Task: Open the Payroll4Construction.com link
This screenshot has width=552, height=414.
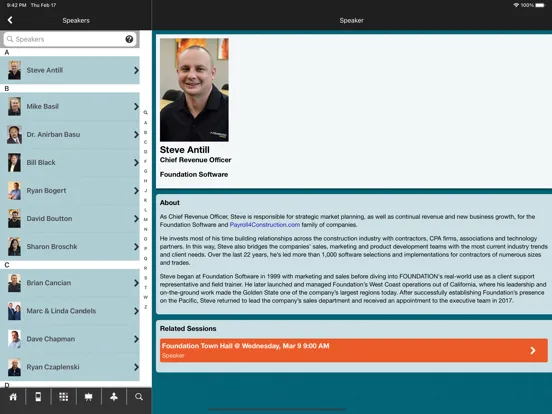Action: pos(265,225)
